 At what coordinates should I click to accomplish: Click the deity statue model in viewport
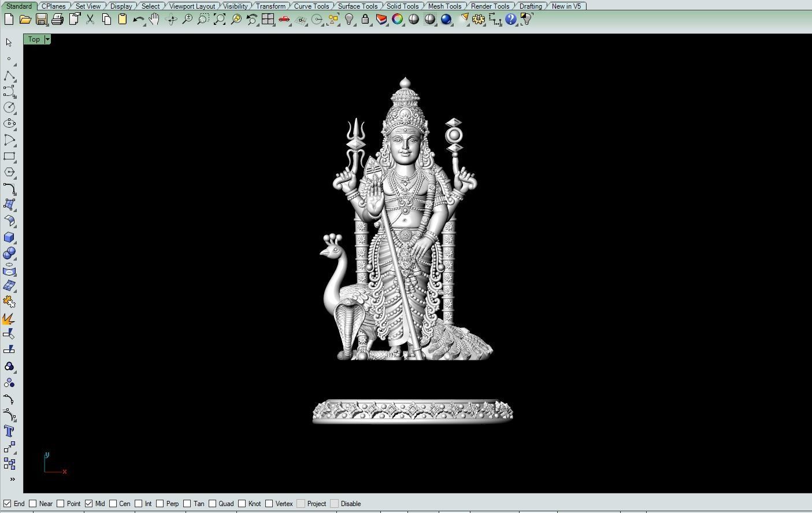[406, 220]
